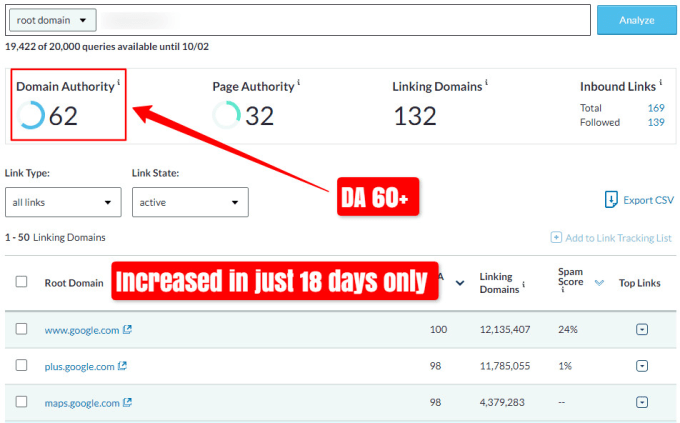Click the Linking Domains value 132
The image size is (680, 423).
click(x=415, y=116)
